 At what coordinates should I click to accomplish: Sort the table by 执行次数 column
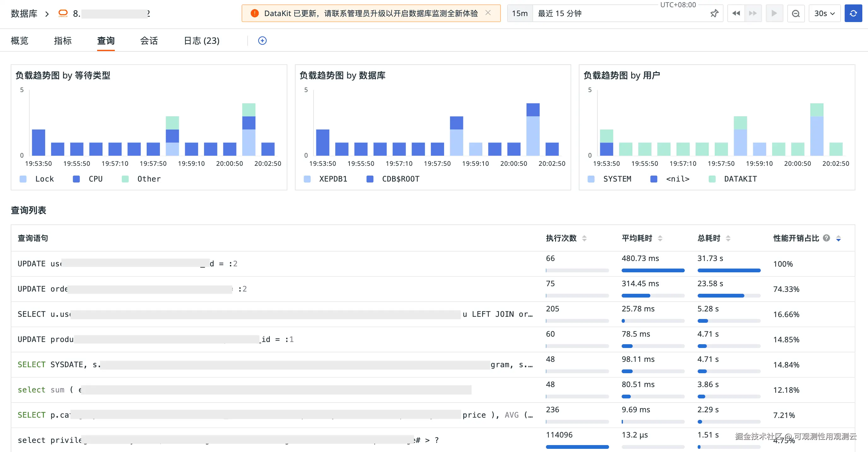584,238
